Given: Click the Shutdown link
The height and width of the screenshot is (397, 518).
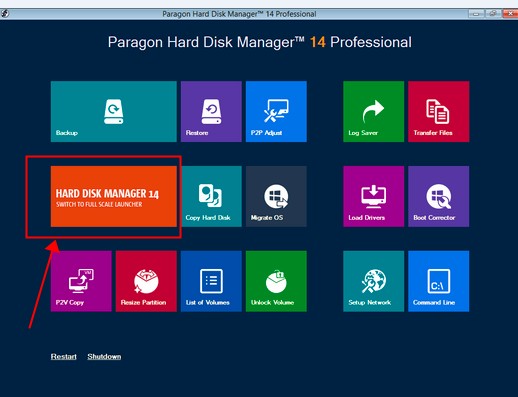Looking at the screenshot, I should 104,356.
